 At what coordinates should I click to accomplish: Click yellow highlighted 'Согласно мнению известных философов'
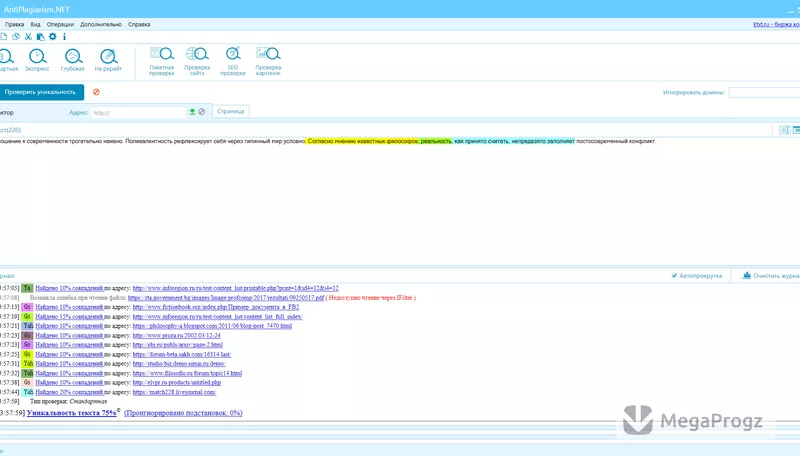[x=363, y=141]
